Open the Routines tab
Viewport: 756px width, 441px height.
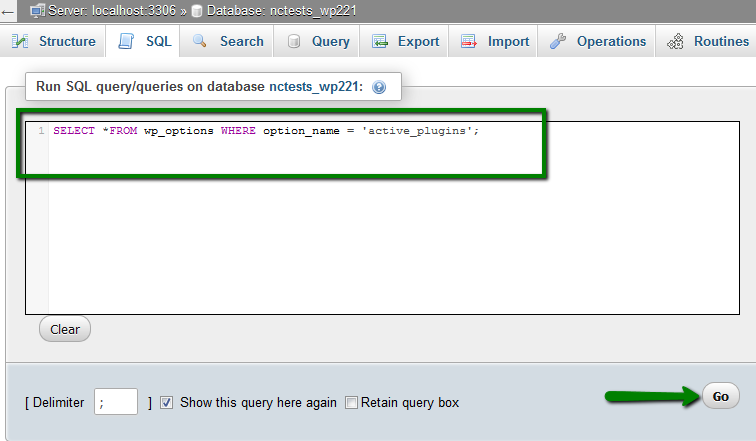point(706,41)
